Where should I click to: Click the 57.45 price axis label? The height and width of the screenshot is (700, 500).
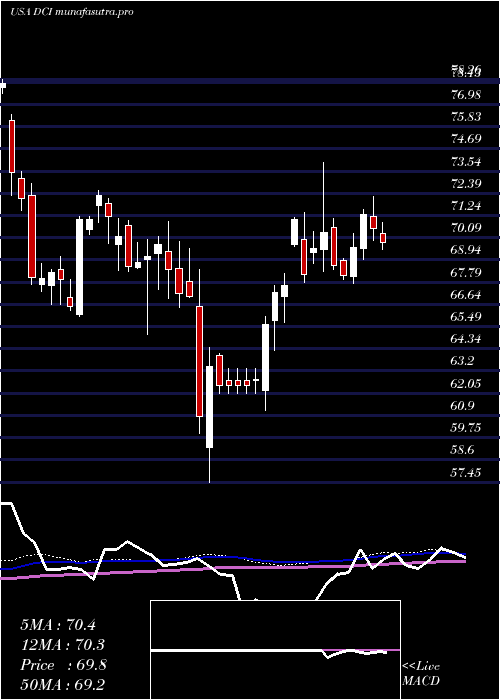[467, 473]
